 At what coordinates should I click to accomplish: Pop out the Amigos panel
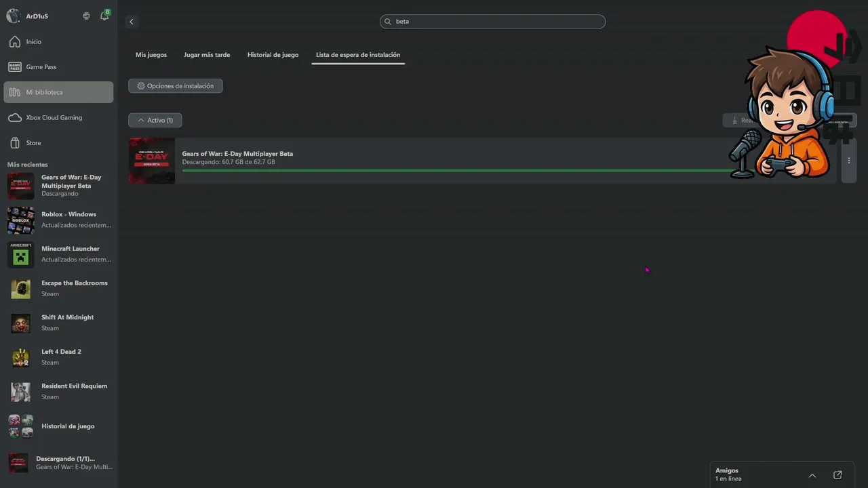[x=837, y=475]
